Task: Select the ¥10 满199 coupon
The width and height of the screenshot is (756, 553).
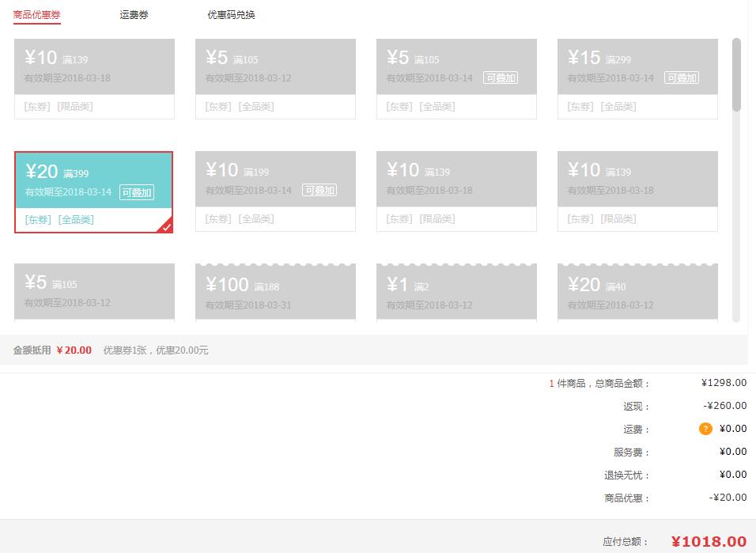Action: pos(275,191)
